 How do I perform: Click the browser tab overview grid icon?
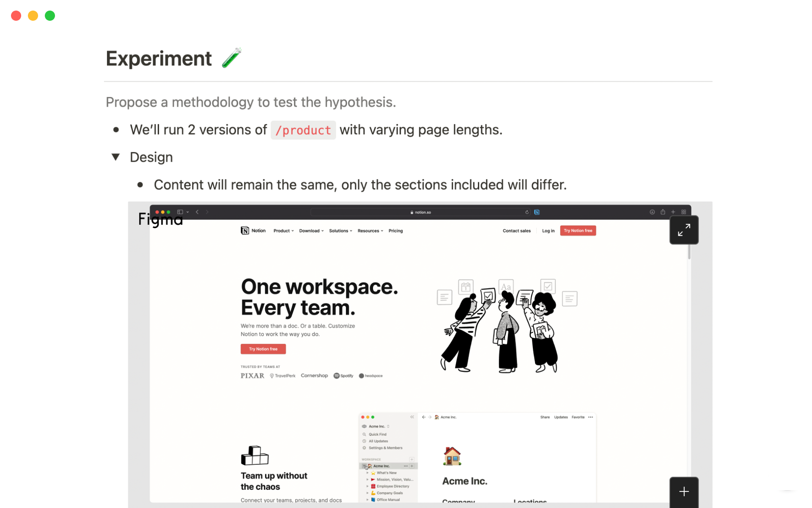point(683,212)
